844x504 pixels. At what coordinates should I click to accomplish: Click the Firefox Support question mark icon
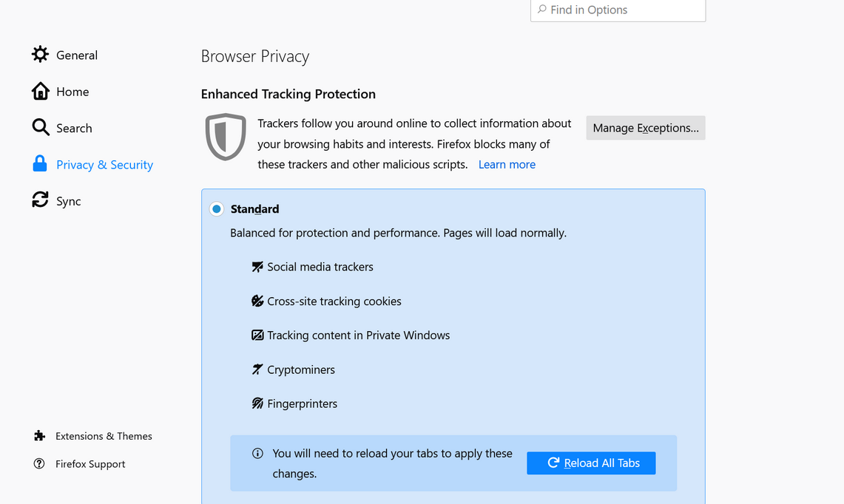[40, 464]
